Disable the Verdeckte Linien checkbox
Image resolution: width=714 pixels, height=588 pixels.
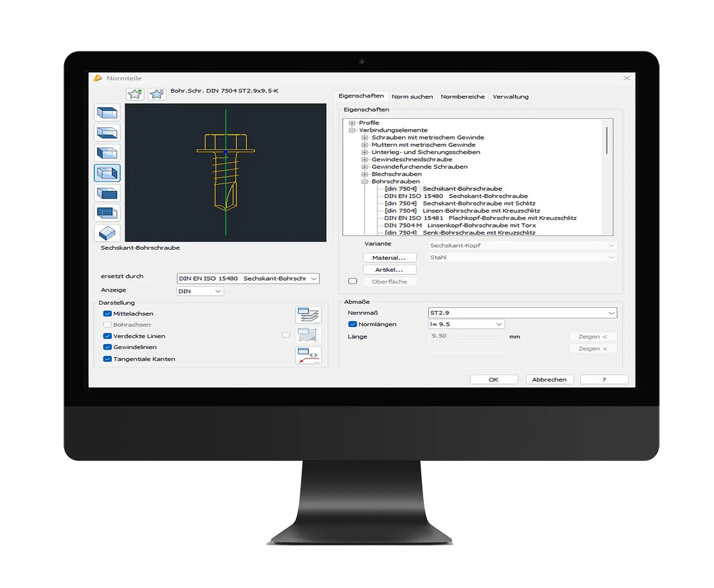tap(107, 336)
